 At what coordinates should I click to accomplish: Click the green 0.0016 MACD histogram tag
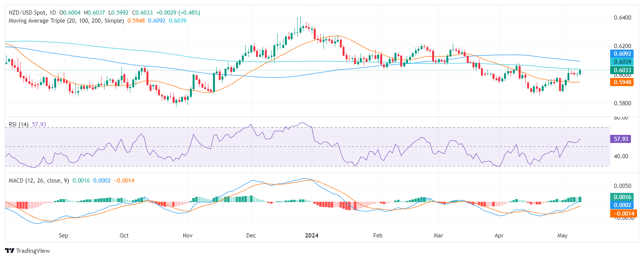[x=622, y=197]
